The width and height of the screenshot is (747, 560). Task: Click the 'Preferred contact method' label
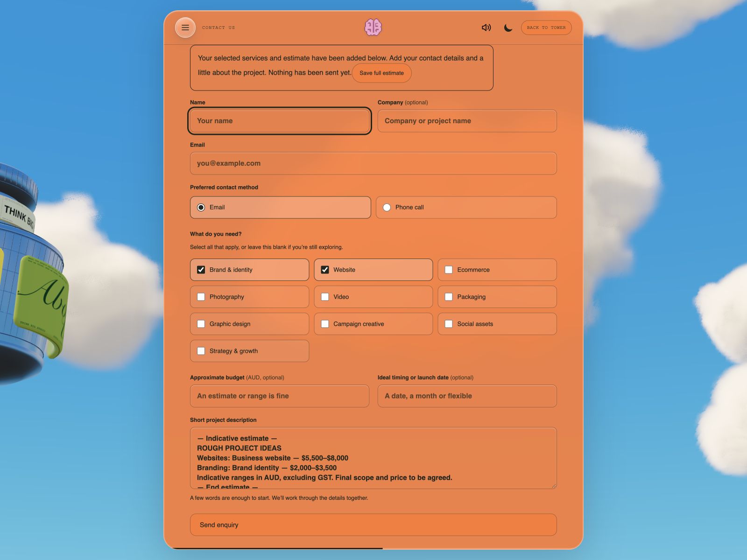[x=224, y=187]
